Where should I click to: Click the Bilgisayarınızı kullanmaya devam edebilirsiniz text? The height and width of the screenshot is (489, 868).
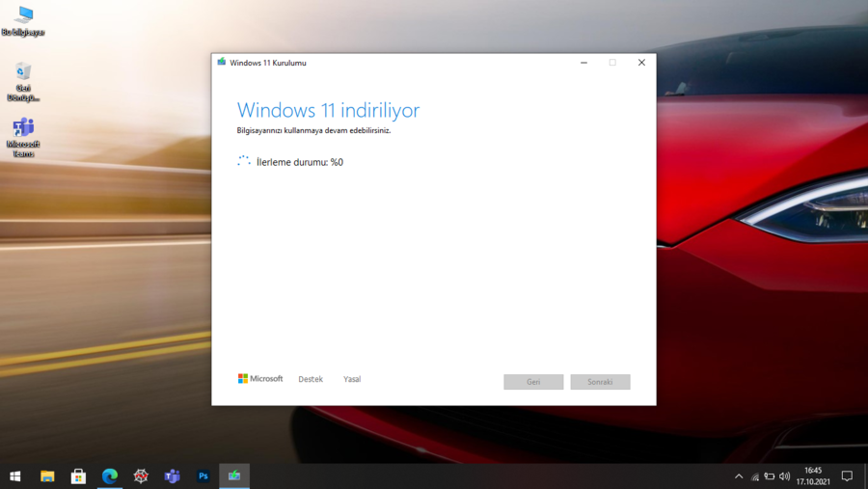click(313, 131)
